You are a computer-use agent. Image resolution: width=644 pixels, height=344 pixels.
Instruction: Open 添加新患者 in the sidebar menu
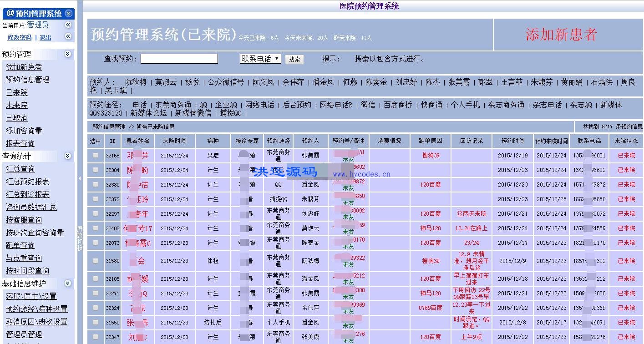pos(24,67)
